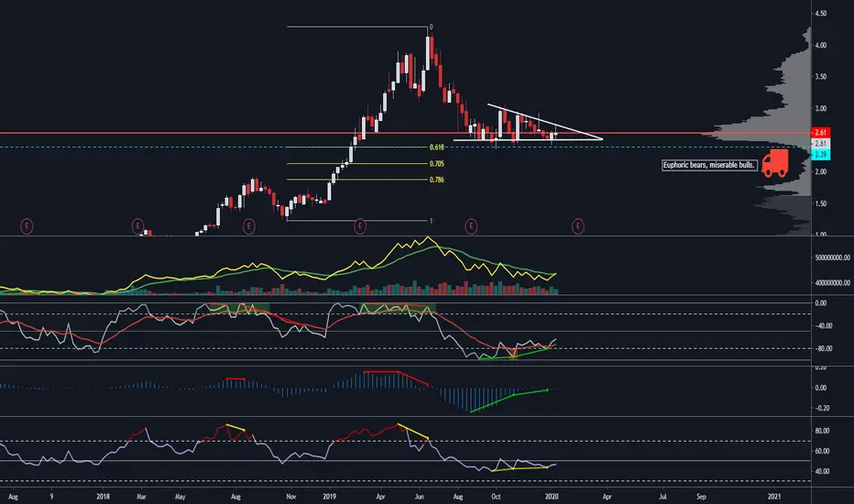Screen dimensions: 854x504
Task: Click the cyan 2.39 price label
Action: coord(821,155)
